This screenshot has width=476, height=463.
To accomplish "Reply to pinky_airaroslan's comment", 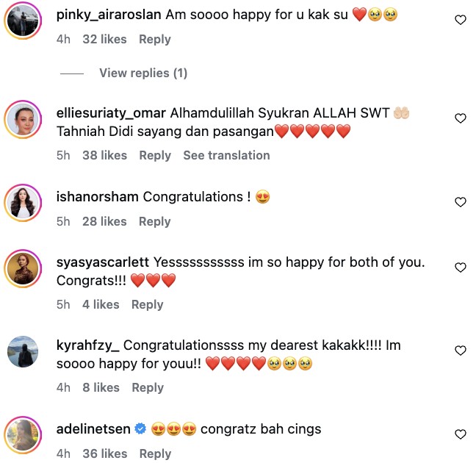I will (x=155, y=40).
